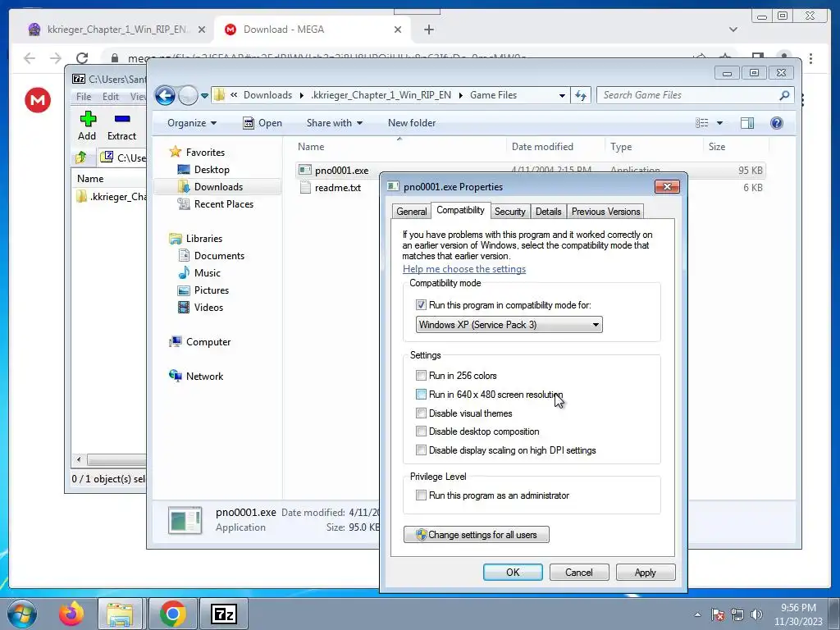This screenshot has width=840, height=630.
Task: Check Disable visual themes
Action: [421, 413]
